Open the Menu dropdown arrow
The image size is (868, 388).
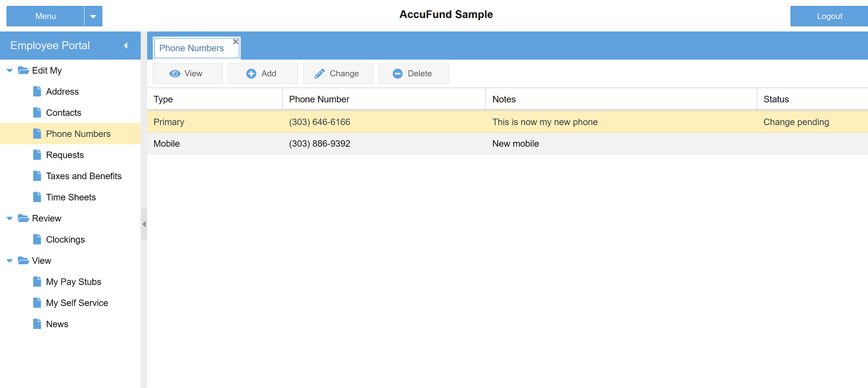93,17
